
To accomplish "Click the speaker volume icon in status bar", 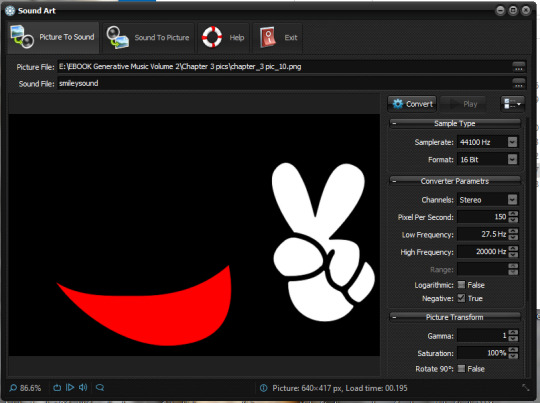I will click(83, 388).
